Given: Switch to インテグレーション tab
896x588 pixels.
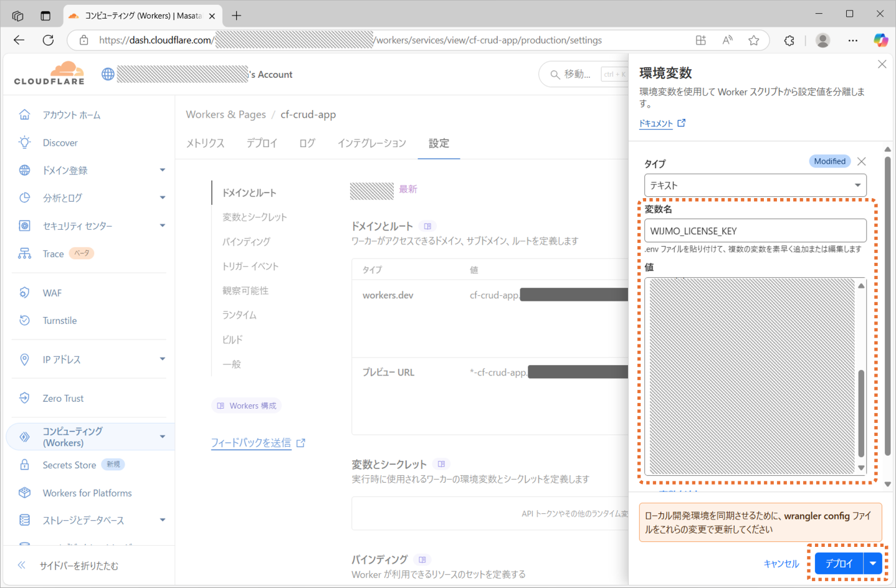Looking at the screenshot, I should click(x=372, y=143).
